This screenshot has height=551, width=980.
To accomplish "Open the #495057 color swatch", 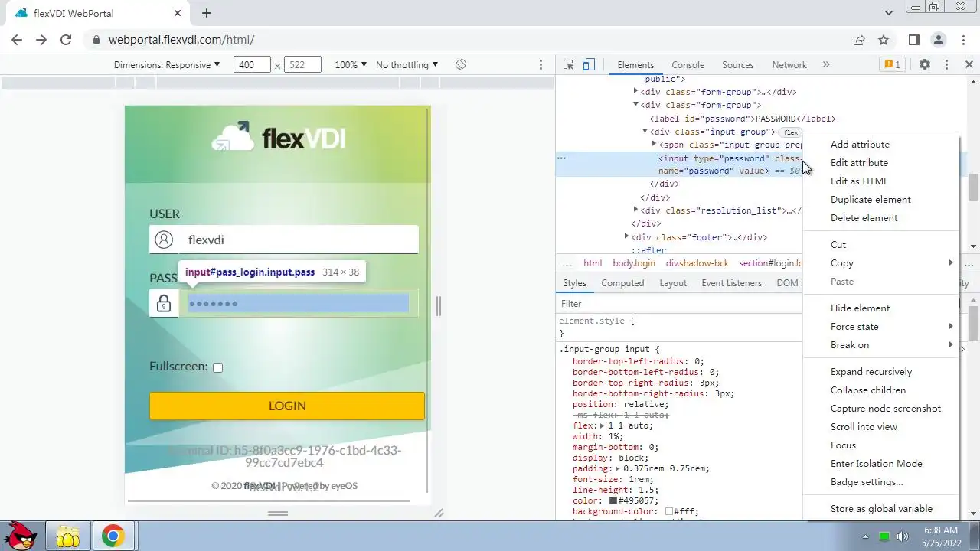I will tap(613, 500).
